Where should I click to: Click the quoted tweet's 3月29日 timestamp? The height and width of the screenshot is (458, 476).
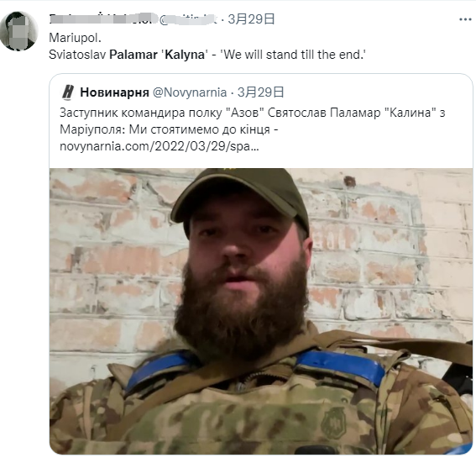point(261,92)
